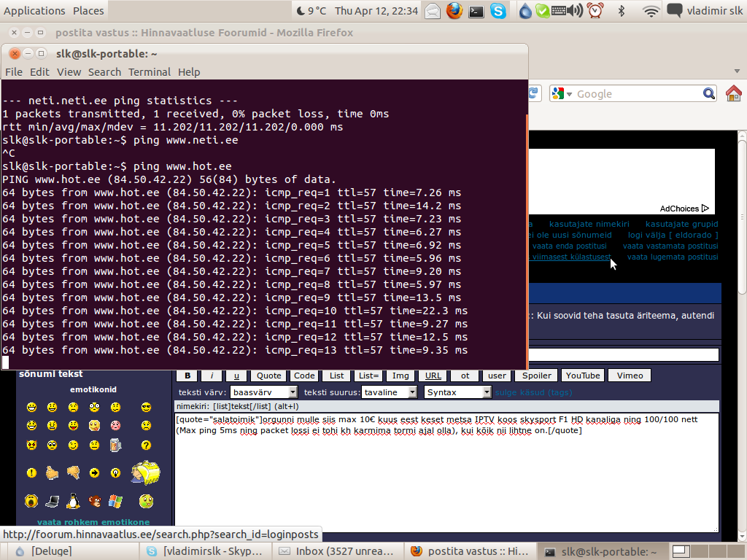Click the YouTube BBCode button
This screenshot has width=747, height=560.
[x=583, y=376]
